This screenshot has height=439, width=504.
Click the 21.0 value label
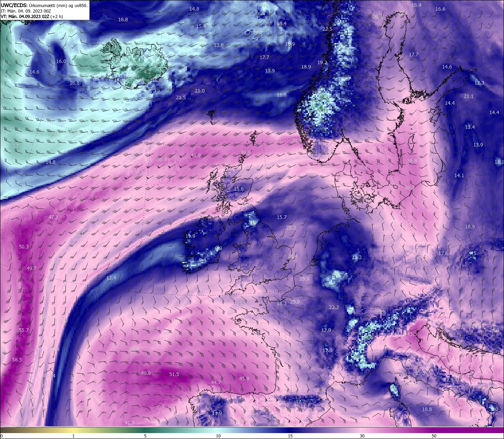(200, 91)
